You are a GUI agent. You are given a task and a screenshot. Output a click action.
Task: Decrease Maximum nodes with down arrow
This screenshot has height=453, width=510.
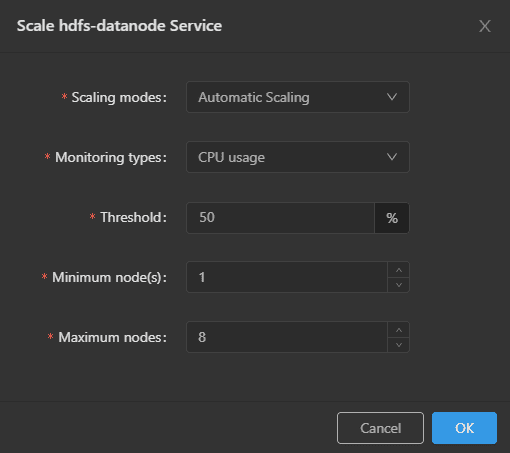pos(399,345)
